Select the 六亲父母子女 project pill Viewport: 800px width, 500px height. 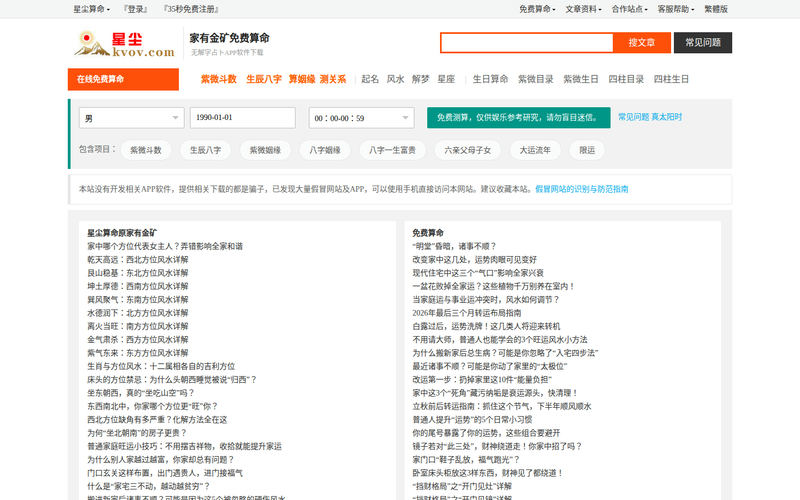467,150
